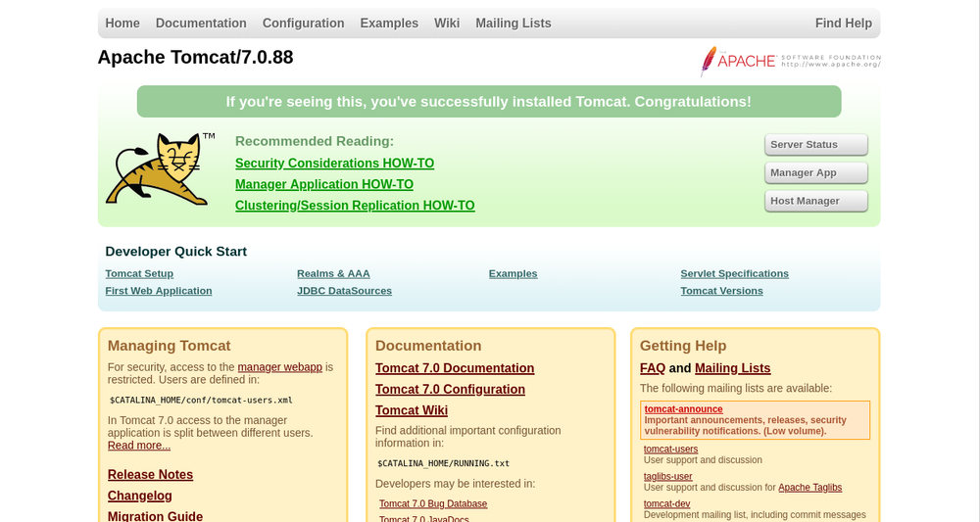Open Tomcat 7.0 Configuration link
This screenshot has width=980, height=522.
coord(450,390)
